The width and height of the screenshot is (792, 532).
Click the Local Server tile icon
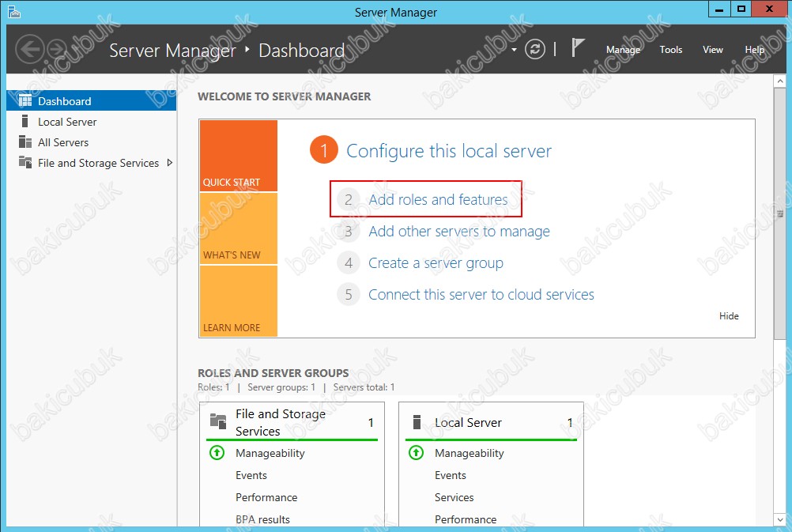point(417,422)
